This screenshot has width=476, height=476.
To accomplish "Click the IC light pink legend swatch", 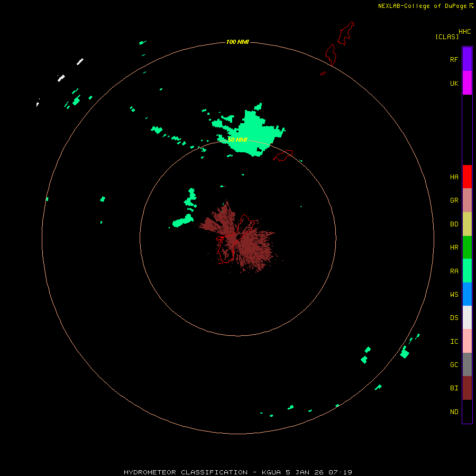I will (467, 341).
